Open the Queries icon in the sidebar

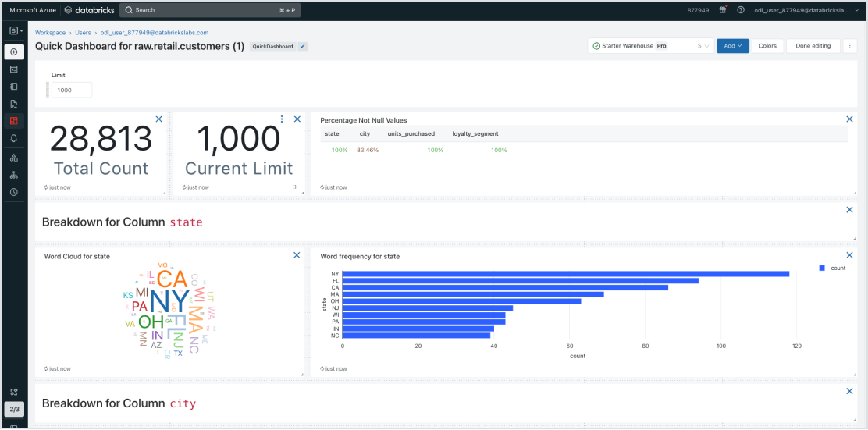point(14,103)
